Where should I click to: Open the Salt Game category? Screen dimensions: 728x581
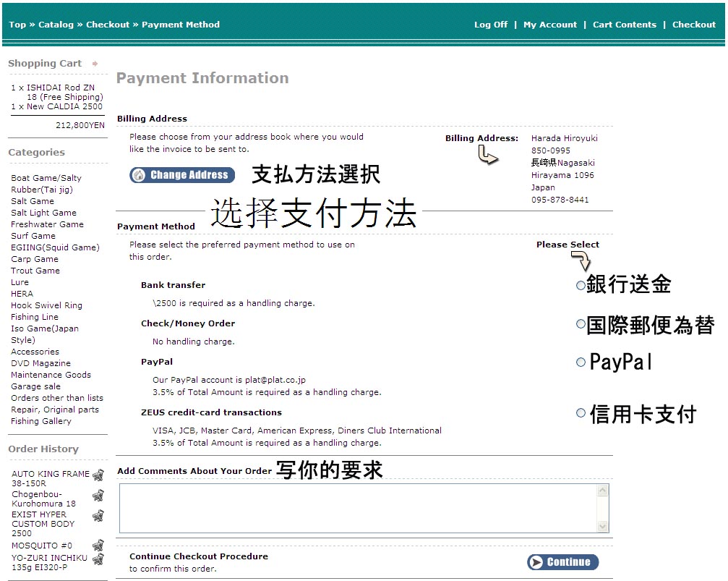[33, 201]
